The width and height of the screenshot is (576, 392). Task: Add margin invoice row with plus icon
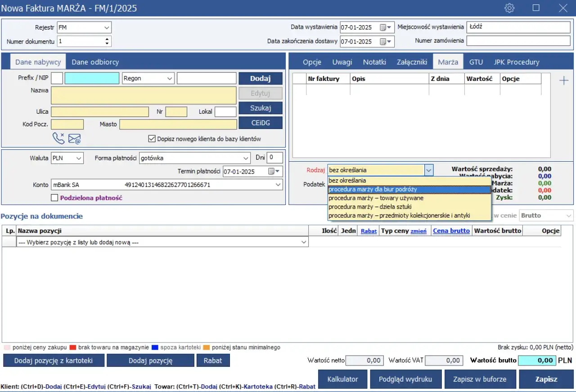tap(563, 80)
